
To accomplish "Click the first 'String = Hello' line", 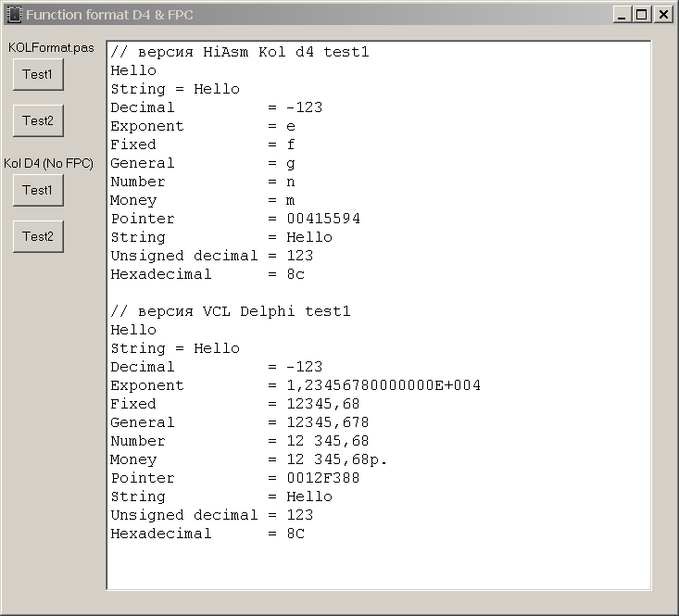I will (175, 89).
